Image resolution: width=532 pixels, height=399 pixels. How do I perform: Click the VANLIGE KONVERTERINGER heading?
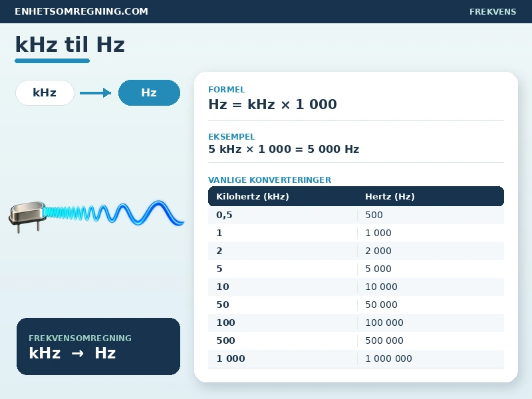click(270, 180)
